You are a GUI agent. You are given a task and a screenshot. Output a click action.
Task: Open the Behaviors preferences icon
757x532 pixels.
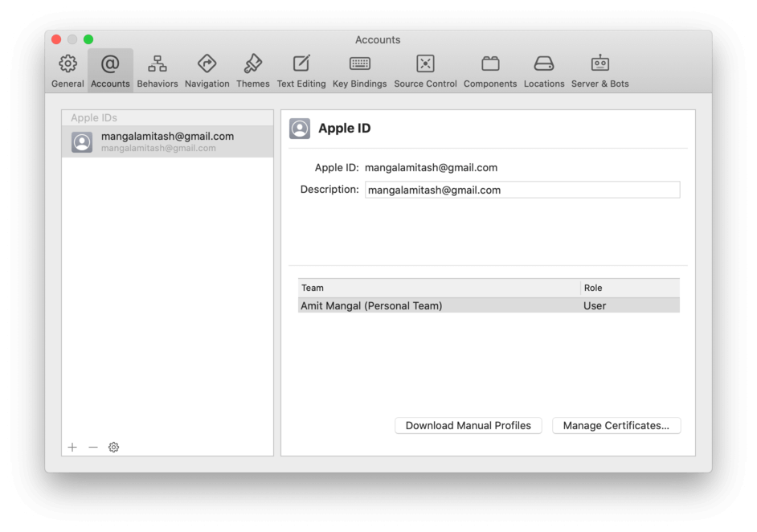(158, 63)
